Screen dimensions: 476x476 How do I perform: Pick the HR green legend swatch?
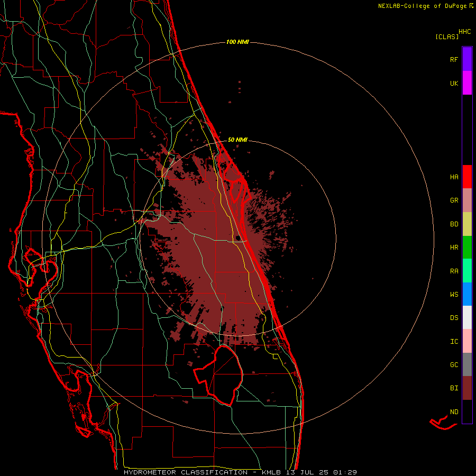click(467, 248)
